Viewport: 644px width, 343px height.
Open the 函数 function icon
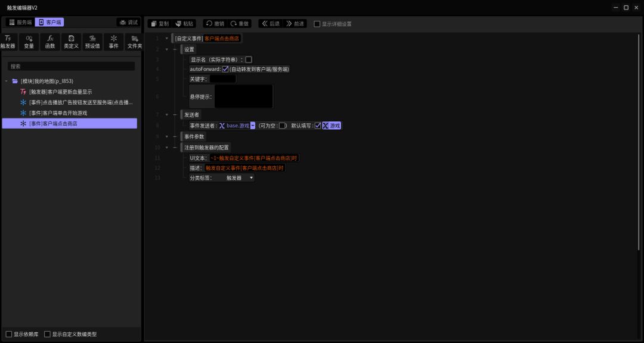click(x=50, y=42)
